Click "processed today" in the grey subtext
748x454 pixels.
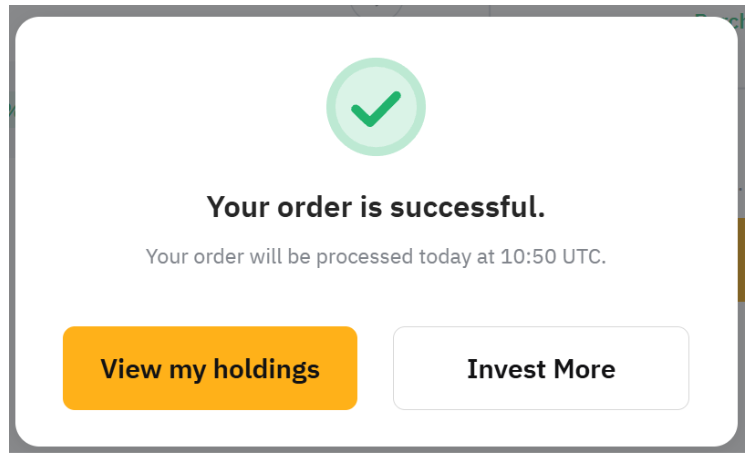pyautogui.click(x=384, y=256)
